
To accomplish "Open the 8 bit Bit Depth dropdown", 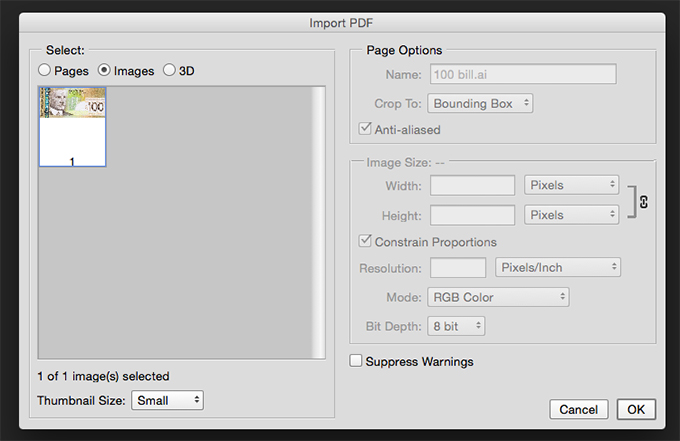I will point(456,326).
